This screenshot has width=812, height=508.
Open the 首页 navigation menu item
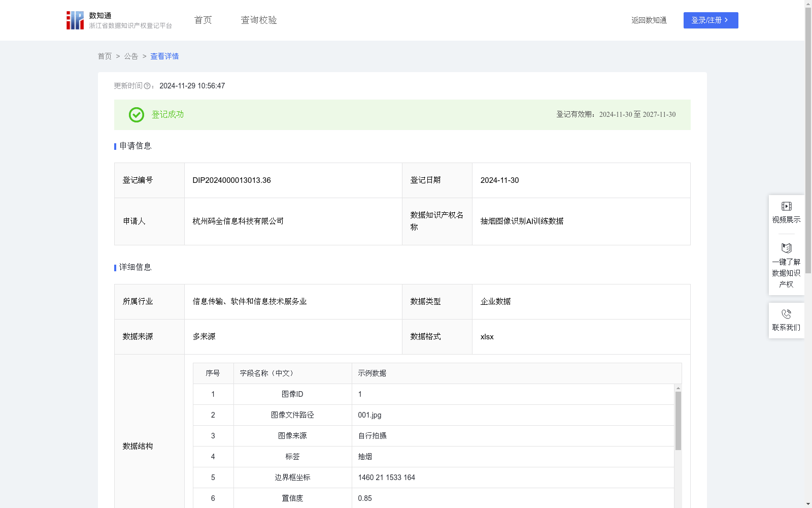point(202,20)
